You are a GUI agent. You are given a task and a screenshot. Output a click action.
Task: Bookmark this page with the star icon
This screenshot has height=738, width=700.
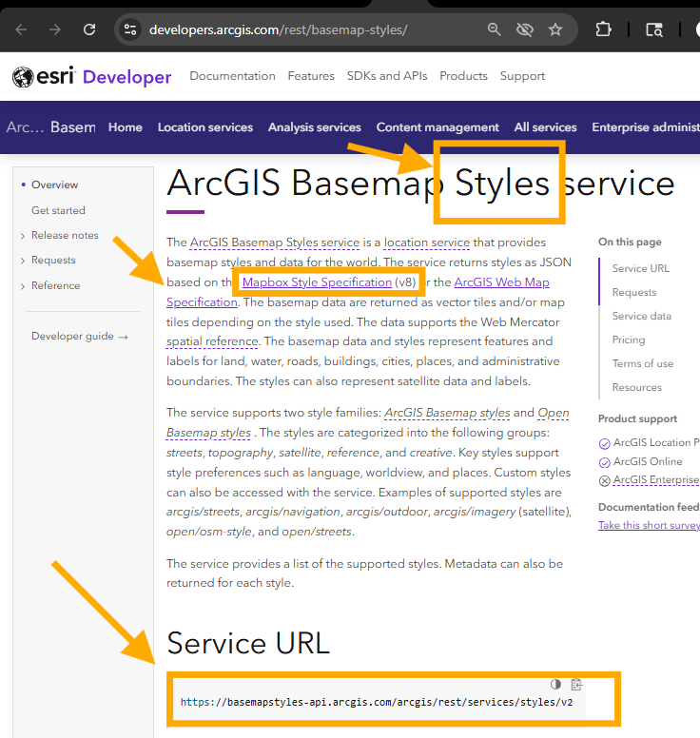tap(555, 30)
